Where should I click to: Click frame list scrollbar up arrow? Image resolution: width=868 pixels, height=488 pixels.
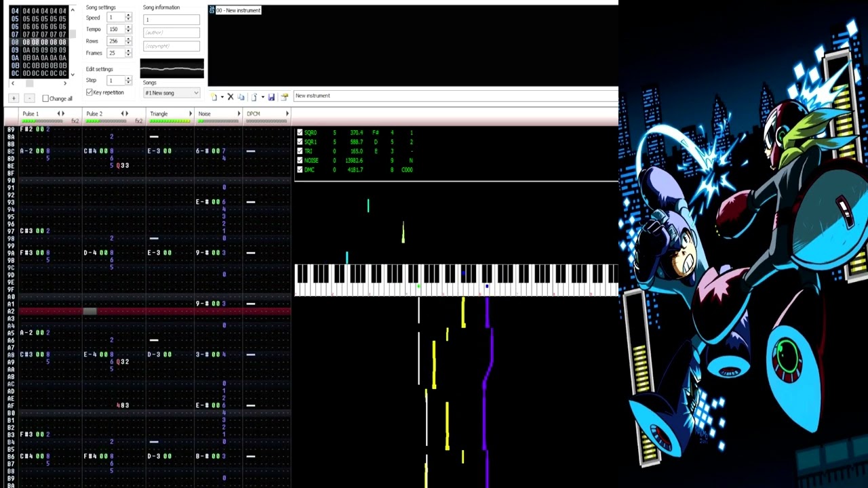pyautogui.click(x=73, y=10)
